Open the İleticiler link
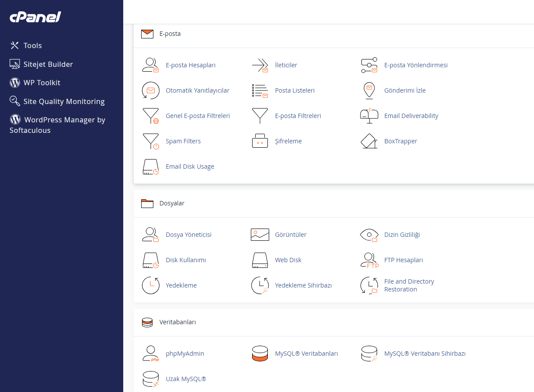The width and height of the screenshot is (534, 392). coord(286,65)
